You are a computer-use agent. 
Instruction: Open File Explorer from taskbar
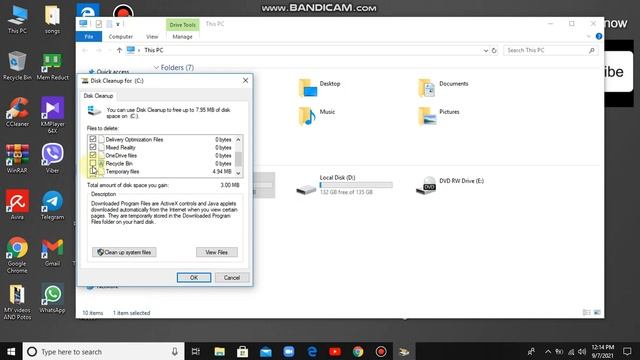pyautogui.click(x=220, y=351)
